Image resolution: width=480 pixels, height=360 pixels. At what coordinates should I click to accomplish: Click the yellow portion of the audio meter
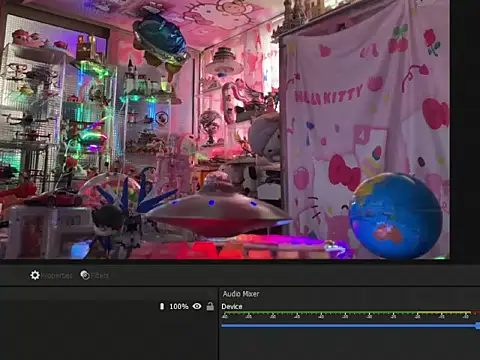point(444,313)
